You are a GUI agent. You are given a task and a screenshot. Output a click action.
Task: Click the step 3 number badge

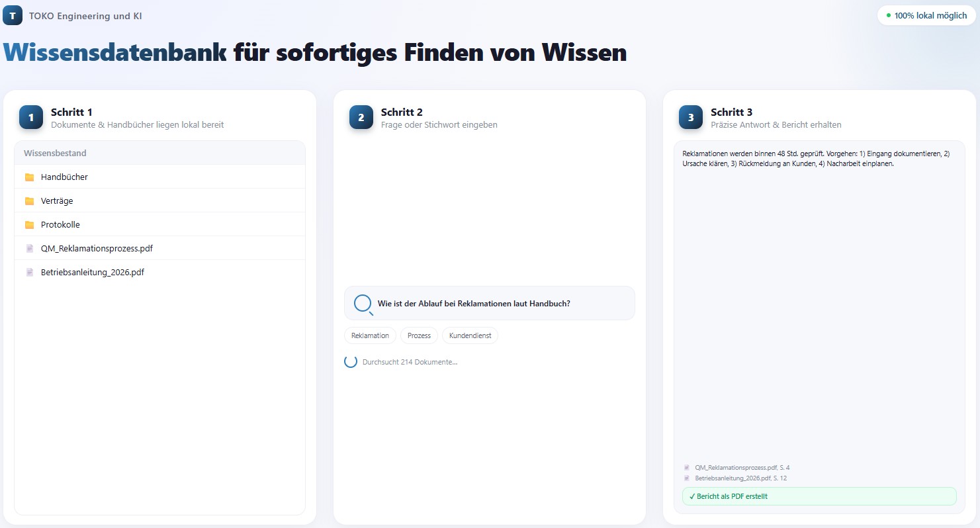[691, 117]
